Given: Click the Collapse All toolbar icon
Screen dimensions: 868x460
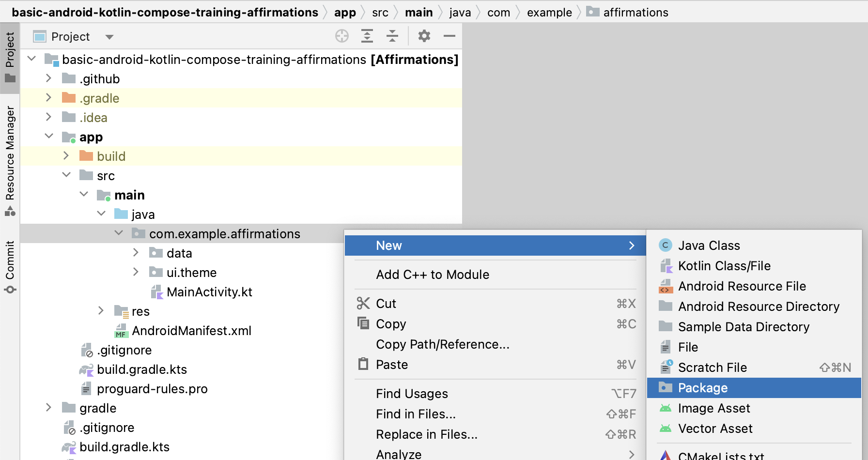Looking at the screenshot, I should (x=392, y=36).
